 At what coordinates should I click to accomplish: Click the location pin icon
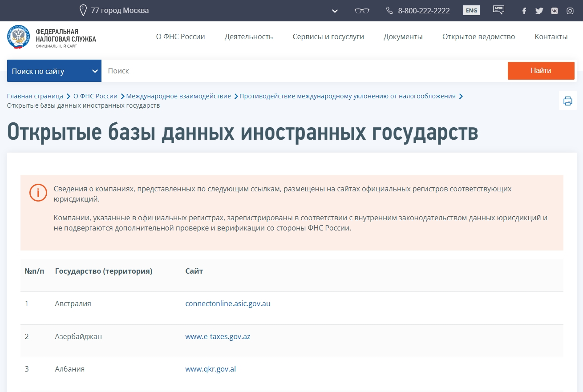(x=83, y=10)
